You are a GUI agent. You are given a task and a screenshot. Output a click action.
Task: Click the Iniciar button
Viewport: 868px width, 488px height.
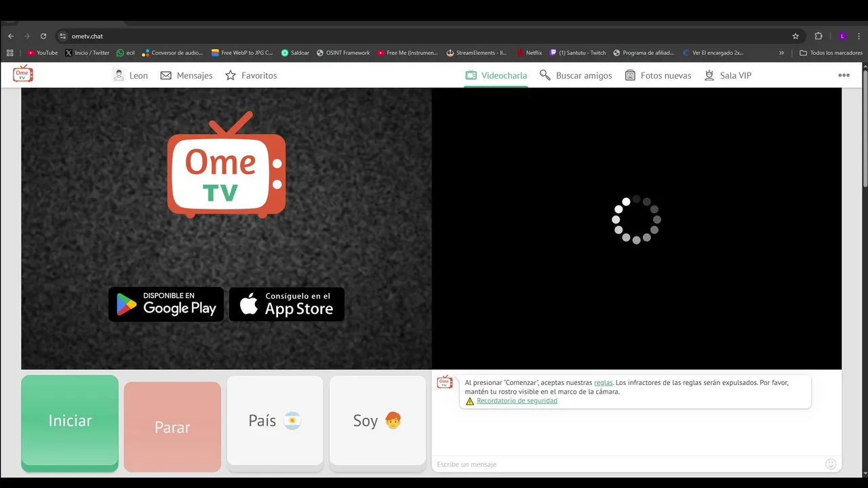[x=70, y=423]
